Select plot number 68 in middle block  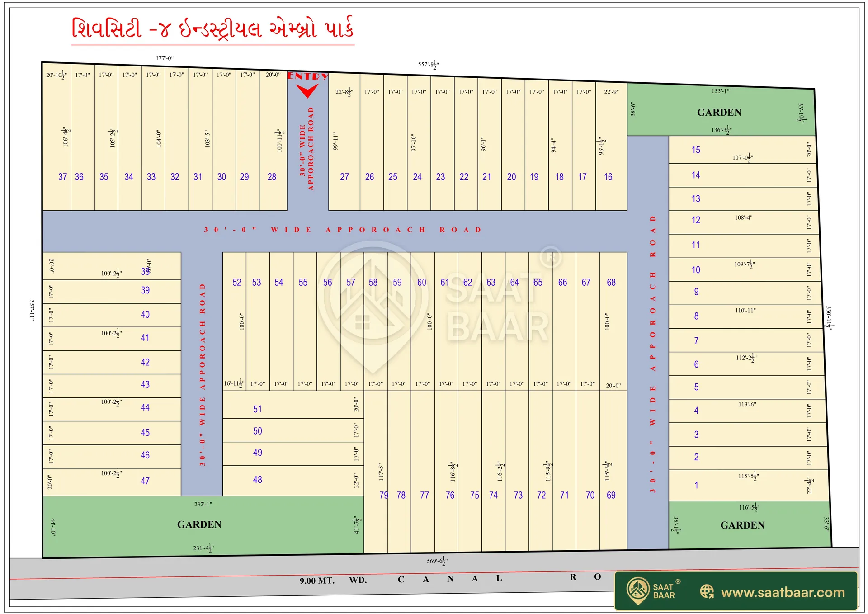pyautogui.click(x=611, y=283)
